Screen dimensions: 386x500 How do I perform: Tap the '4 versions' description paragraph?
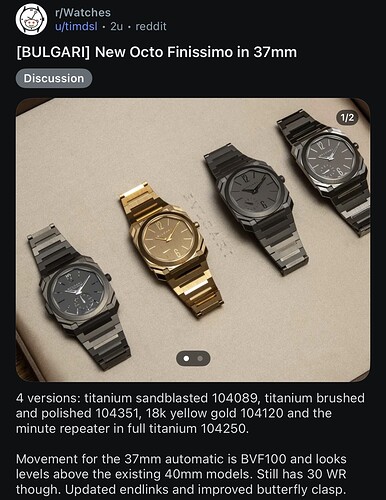[190, 413]
